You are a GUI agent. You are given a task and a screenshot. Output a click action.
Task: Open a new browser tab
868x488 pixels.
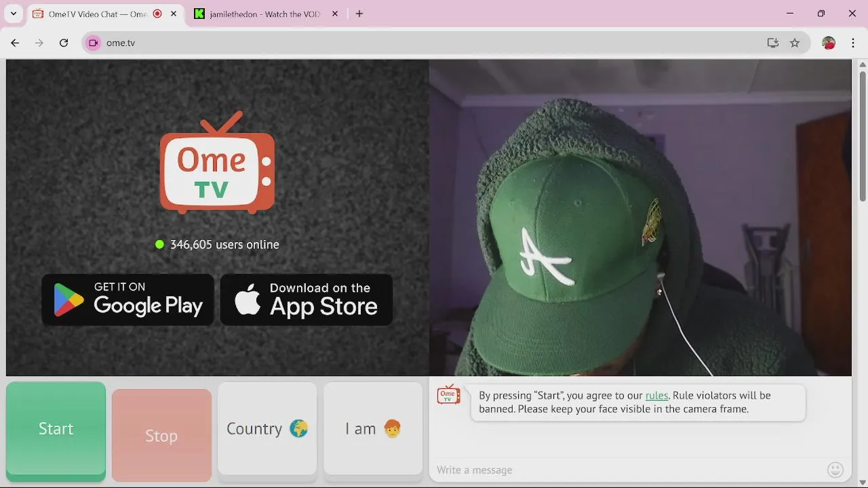coord(359,14)
